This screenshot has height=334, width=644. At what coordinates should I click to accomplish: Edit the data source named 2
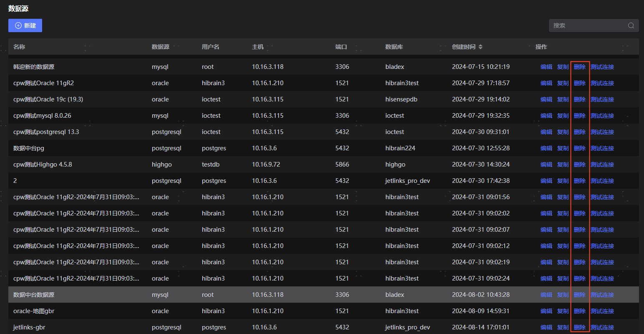coord(546,181)
